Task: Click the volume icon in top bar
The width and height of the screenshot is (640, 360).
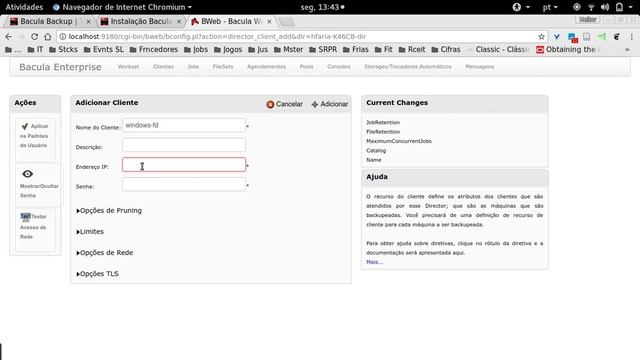Action: click(605, 7)
